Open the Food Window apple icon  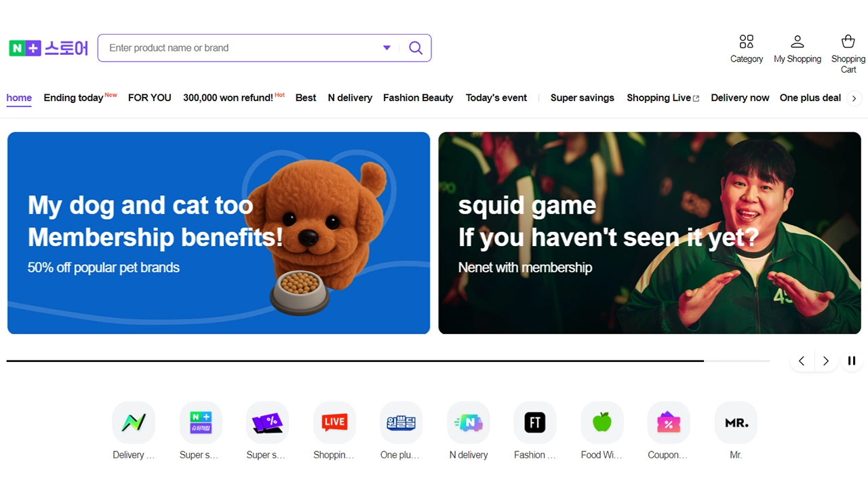602,422
